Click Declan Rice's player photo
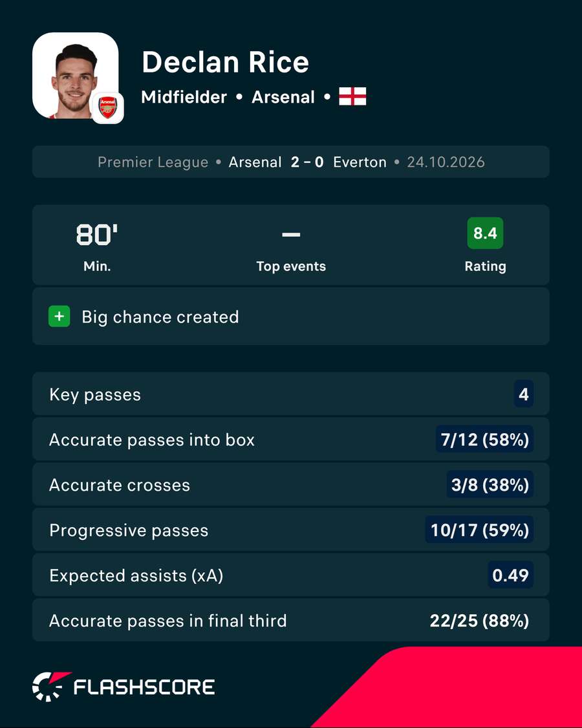Viewport: 582px width, 728px height. pos(75,75)
